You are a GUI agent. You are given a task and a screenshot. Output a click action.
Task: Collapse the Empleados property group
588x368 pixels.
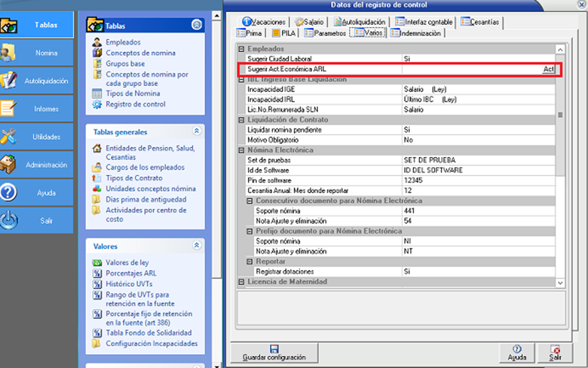pos(242,49)
